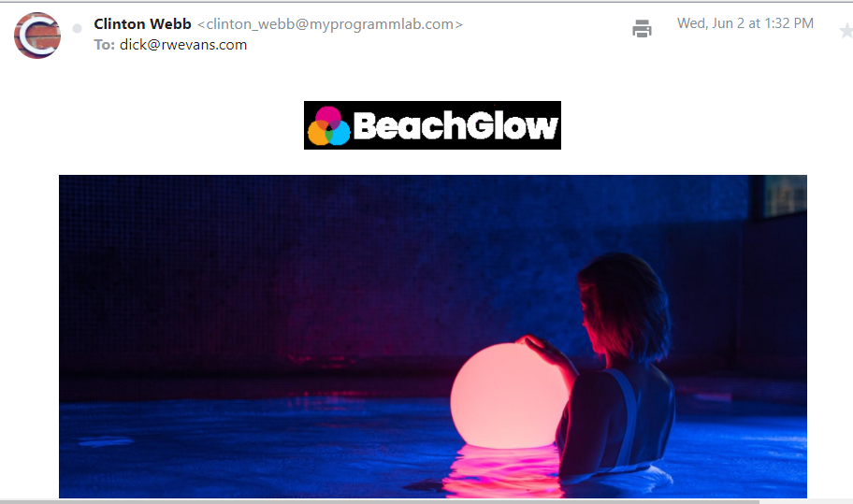The width and height of the screenshot is (853, 504).
Task: Click the tri-color circles icon in BeachGlow logo
Action: point(328,126)
